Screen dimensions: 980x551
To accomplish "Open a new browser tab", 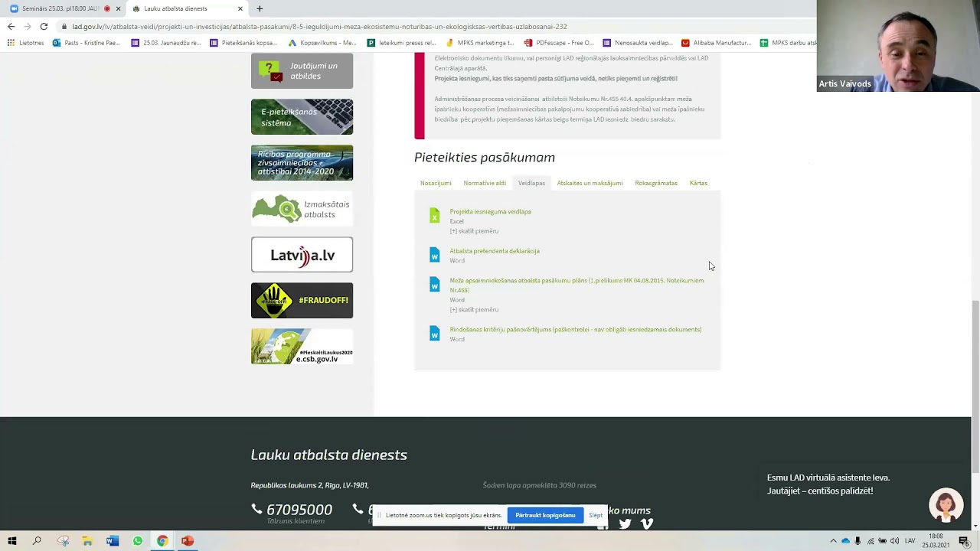I will pyautogui.click(x=260, y=8).
